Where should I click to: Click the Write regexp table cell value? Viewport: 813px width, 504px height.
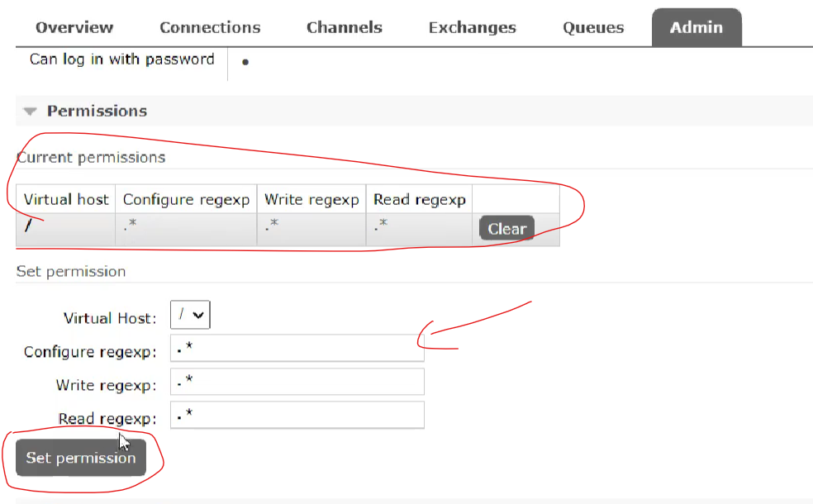click(272, 224)
